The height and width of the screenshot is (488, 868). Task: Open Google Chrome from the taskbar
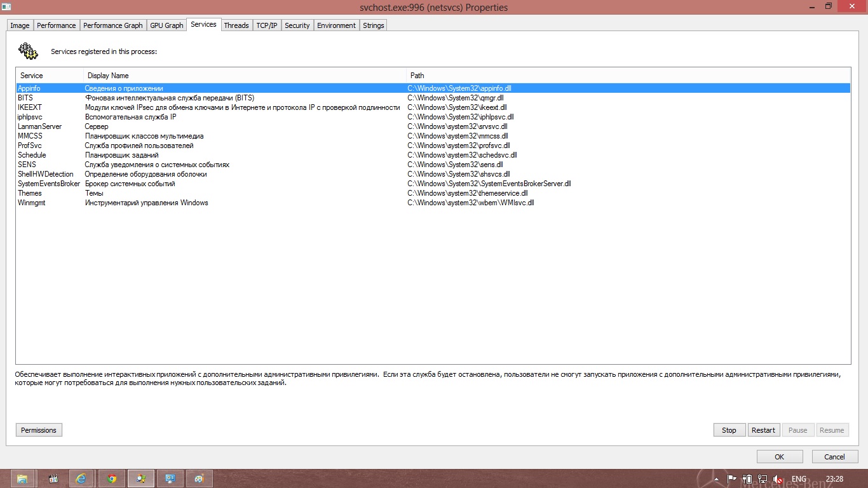tap(112, 478)
